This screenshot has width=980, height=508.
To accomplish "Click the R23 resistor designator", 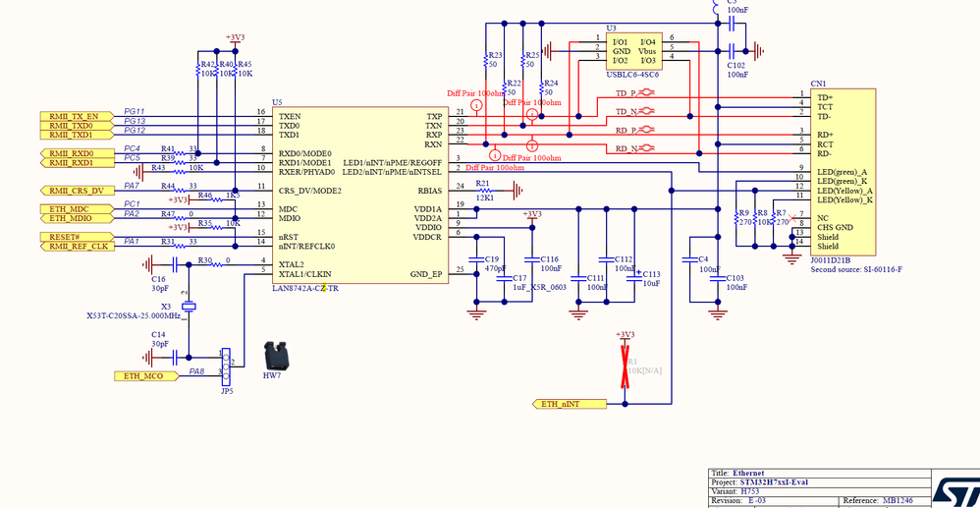I will [x=496, y=55].
